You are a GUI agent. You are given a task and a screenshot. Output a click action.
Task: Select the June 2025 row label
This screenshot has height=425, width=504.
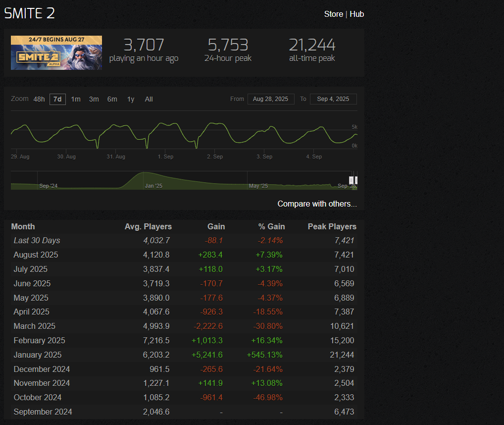click(32, 283)
